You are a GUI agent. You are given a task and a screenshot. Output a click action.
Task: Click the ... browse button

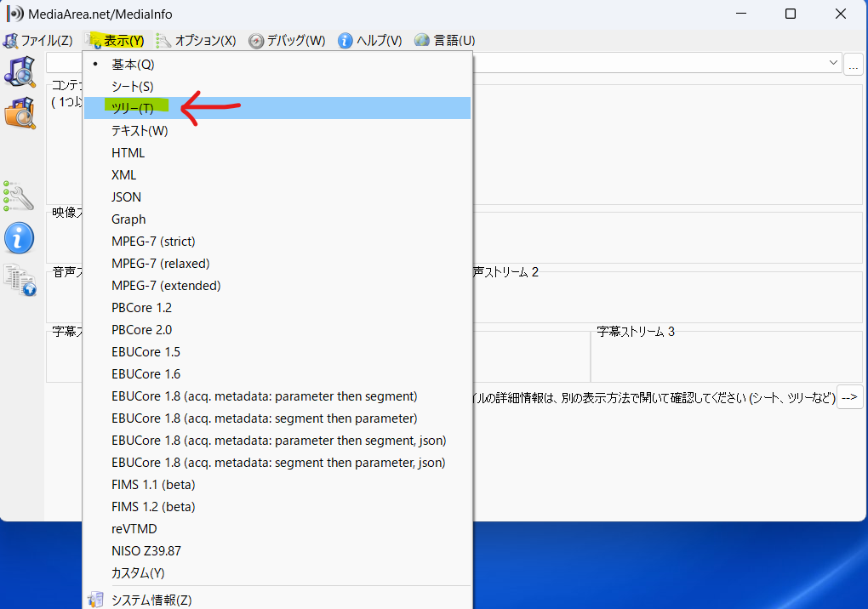click(x=853, y=65)
